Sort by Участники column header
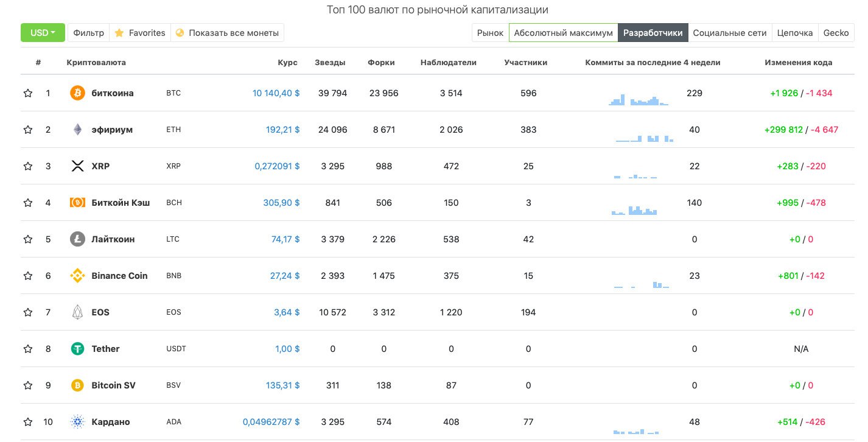The height and width of the screenshot is (442, 868). click(x=526, y=63)
